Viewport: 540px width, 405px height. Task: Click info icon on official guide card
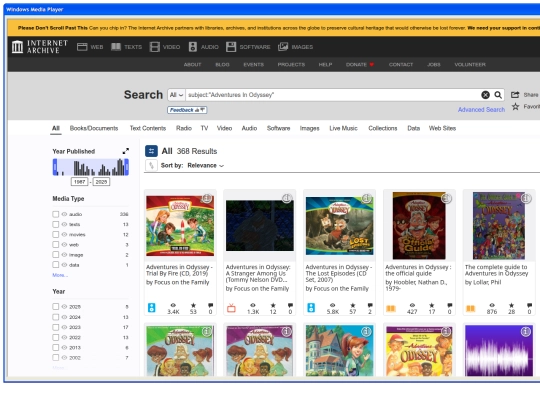[x=446, y=198]
